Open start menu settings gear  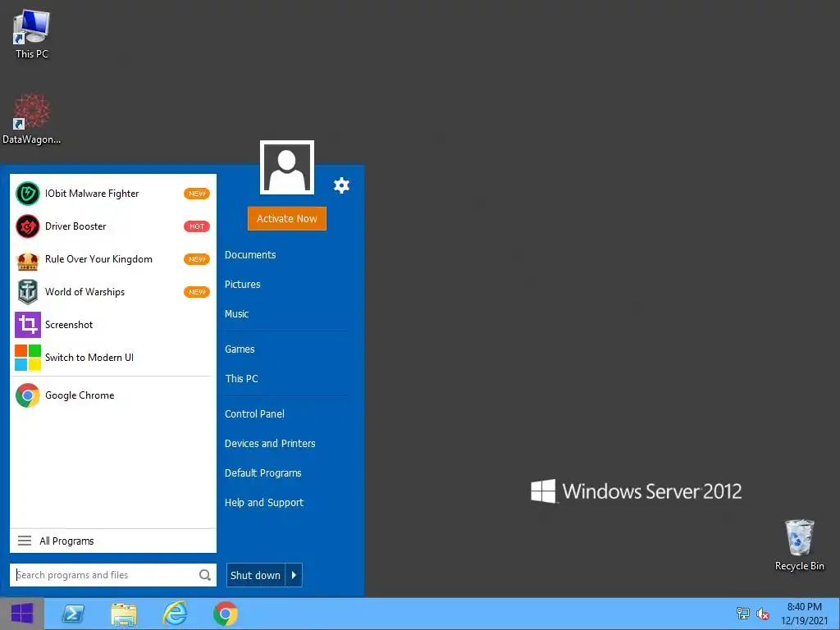tap(341, 185)
